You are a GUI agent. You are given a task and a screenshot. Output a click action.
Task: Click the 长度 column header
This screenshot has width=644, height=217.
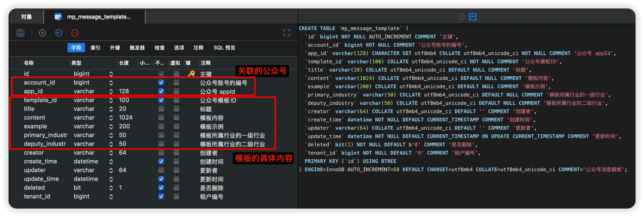[124, 63]
